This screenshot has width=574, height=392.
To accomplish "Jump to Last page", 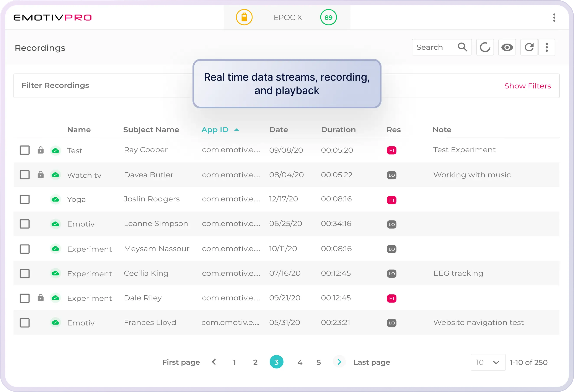I will pos(372,362).
